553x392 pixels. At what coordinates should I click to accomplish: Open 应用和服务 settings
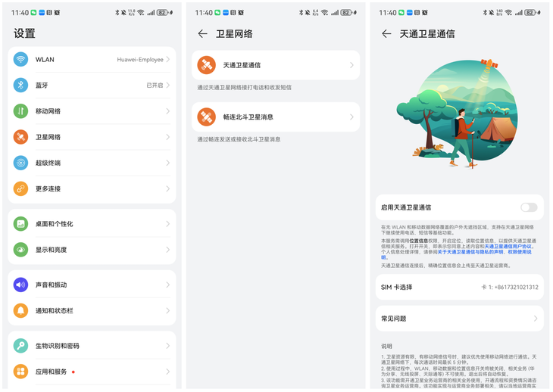click(92, 372)
